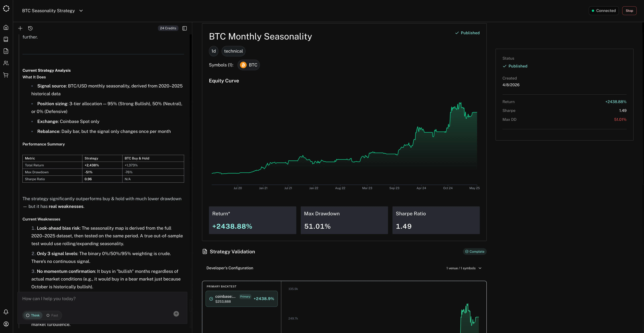The height and width of the screenshot is (333, 644).
Task: Select the technical tag
Action: tap(233, 51)
